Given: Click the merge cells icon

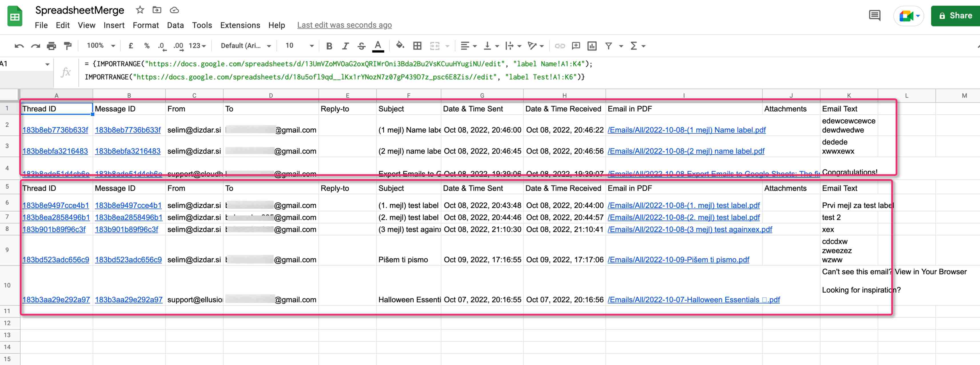Looking at the screenshot, I should 435,46.
